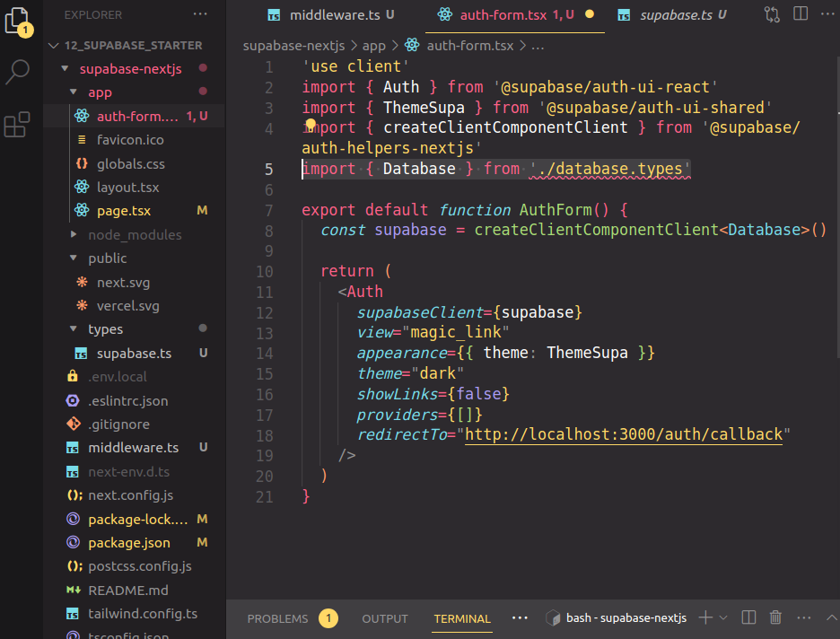Viewport: 840px width, 639px height.
Task: Click the editor vertical scrollbar
Action: [836, 209]
